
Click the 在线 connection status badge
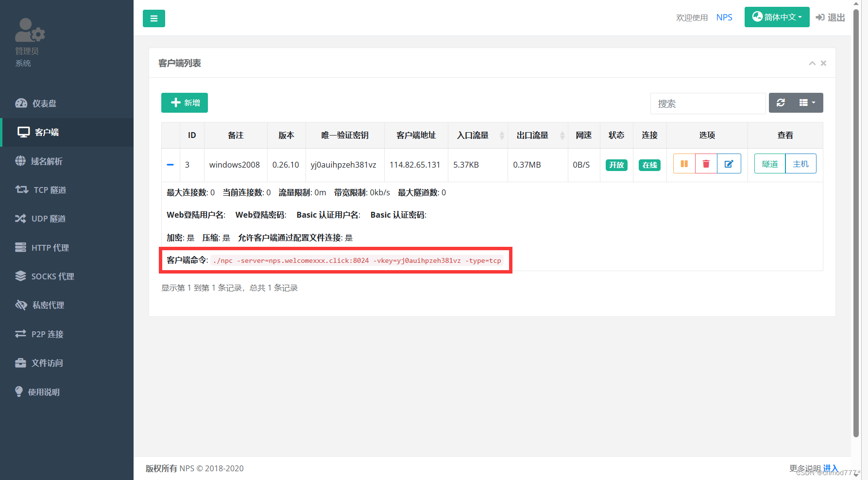coord(649,165)
